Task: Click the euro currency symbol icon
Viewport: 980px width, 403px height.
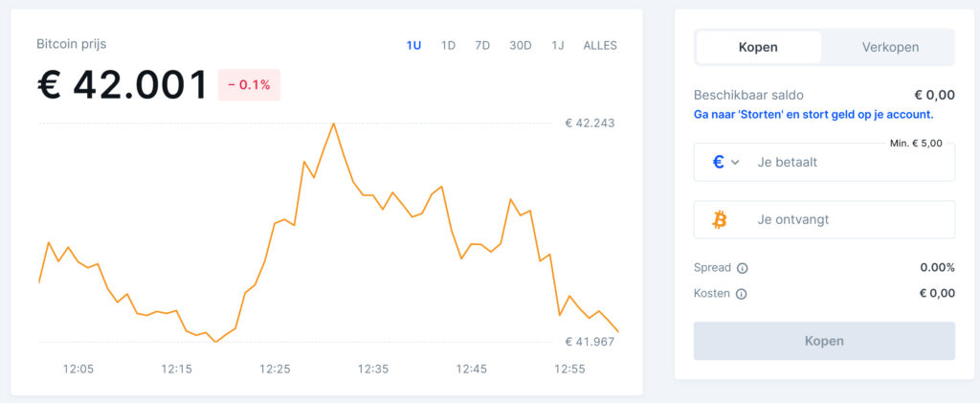Action: tap(719, 163)
